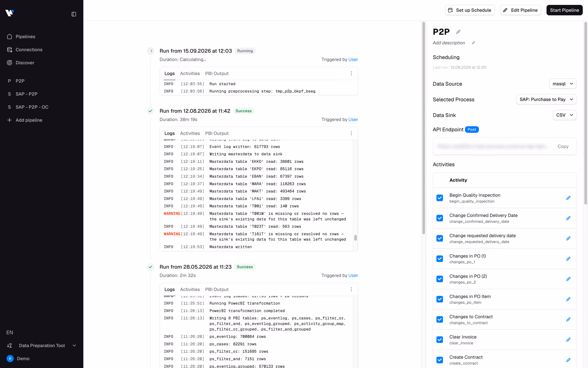Open kebab menu of 28.05.2026 run

[x=351, y=289]
